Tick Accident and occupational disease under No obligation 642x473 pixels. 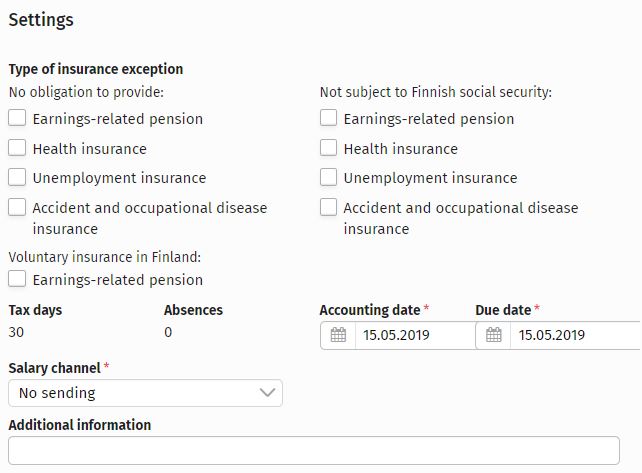pos(17,207)
